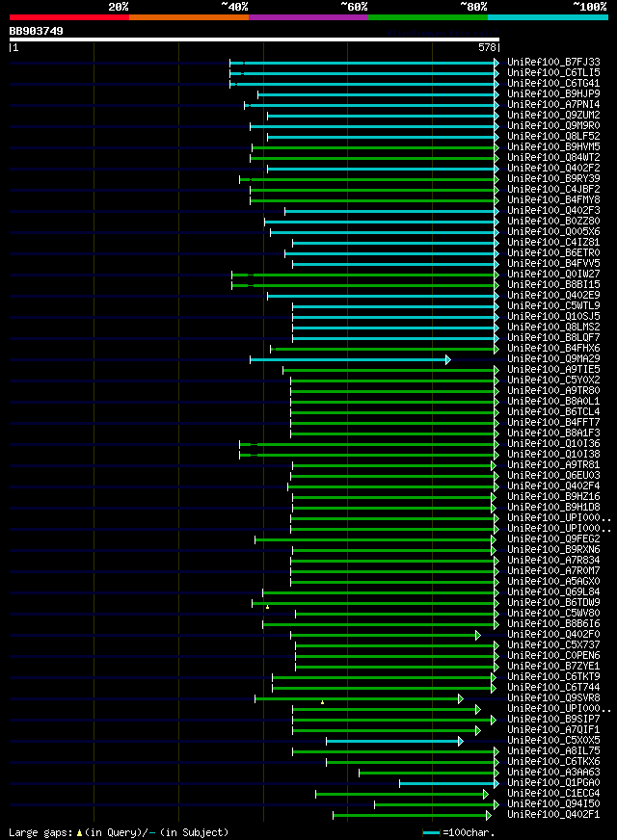Click UniRef100_Q94I50 label

tap(553, 804)
